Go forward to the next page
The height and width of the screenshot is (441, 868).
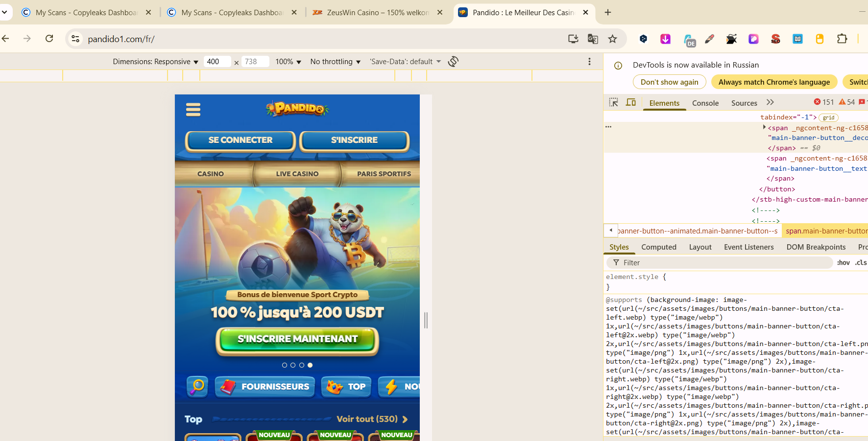27,39
